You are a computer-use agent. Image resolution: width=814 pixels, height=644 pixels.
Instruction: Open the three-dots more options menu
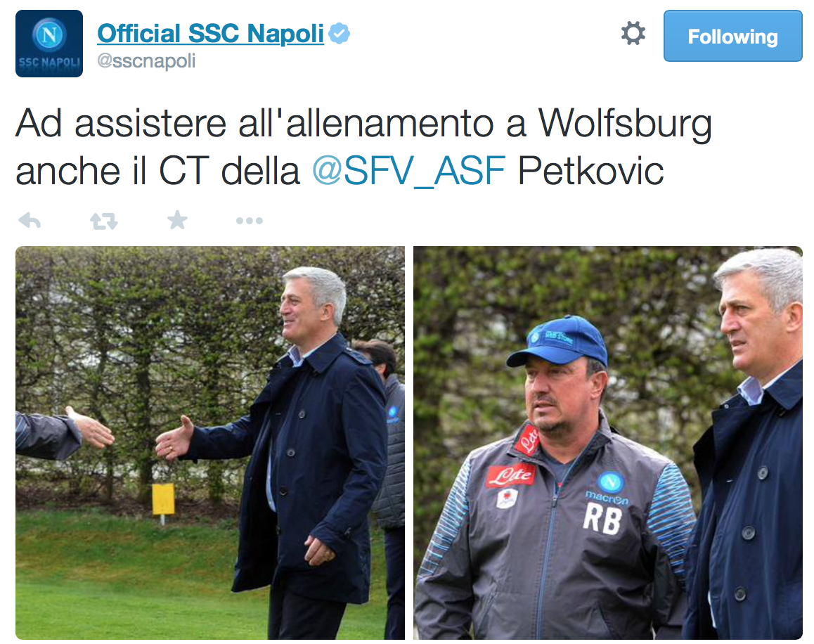pyautogui.click(x=249, y=221)
